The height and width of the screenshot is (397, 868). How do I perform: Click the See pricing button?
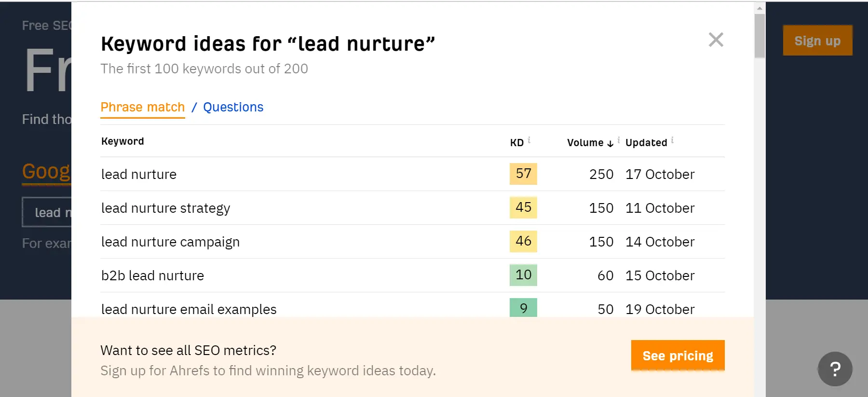(x=678, y=356)
